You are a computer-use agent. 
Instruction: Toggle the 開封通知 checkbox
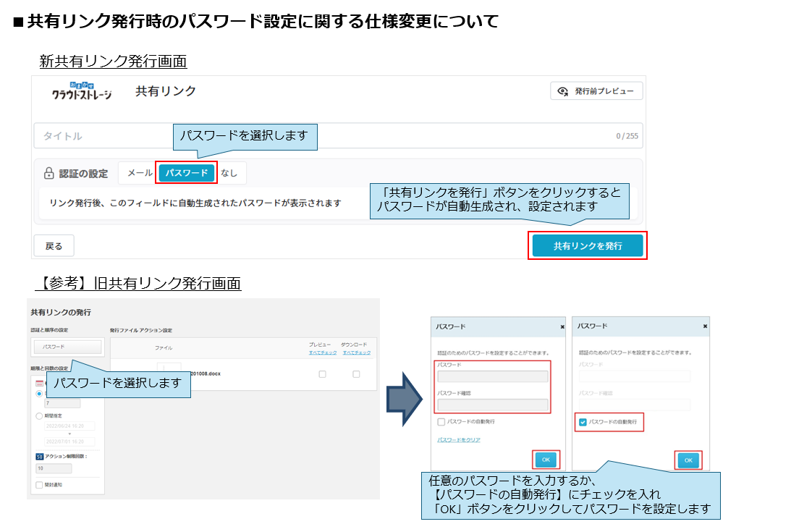(39, 485)
